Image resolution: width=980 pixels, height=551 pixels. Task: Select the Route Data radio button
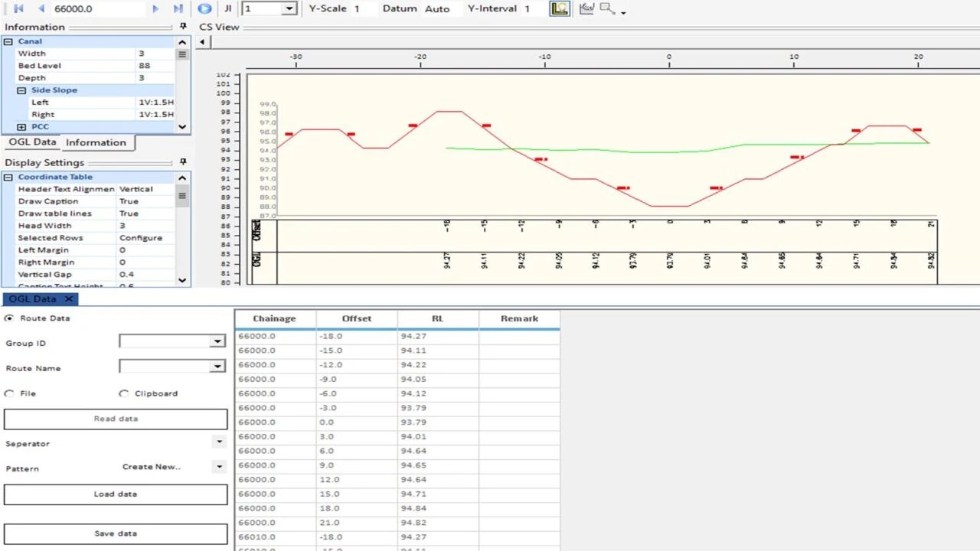(x=9, y=318)
